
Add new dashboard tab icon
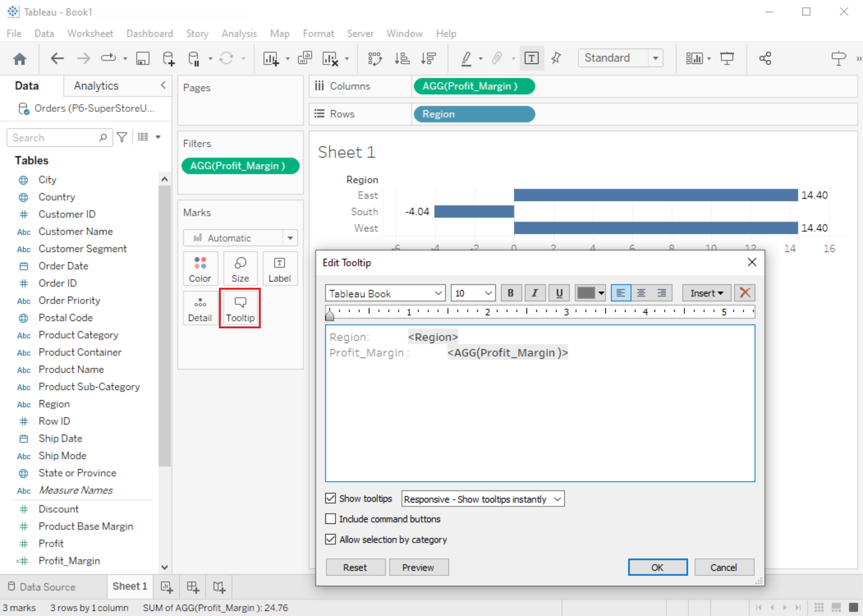(x=193, y=587)
